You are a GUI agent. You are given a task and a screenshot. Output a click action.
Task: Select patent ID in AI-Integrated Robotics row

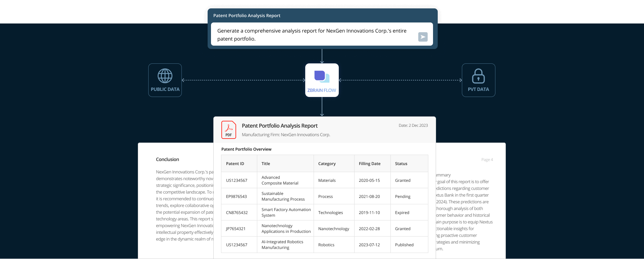237,245
